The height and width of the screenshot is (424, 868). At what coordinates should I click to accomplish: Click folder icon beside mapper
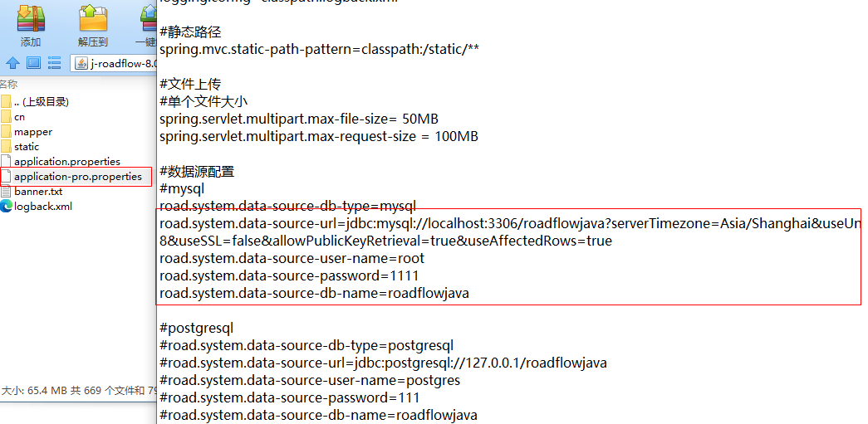tap(6, 132)
